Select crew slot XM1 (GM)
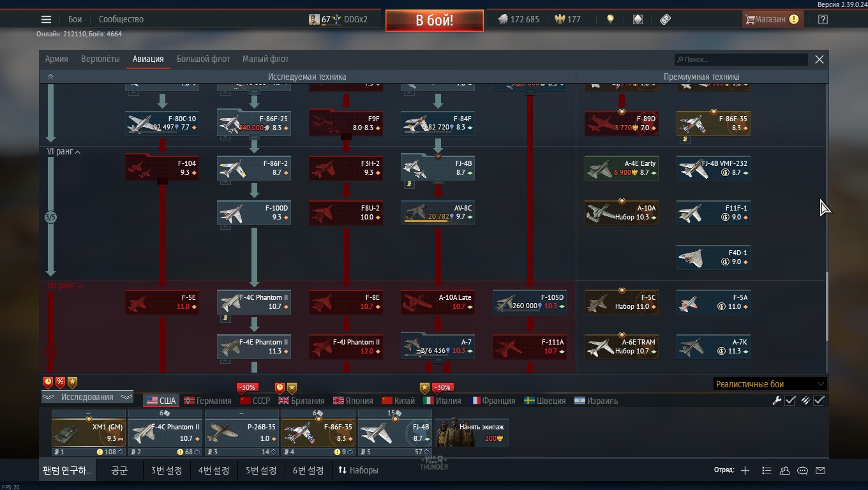The width and height of the screenshot is (868, 490). pyautogui.click(x=89, y=433)
